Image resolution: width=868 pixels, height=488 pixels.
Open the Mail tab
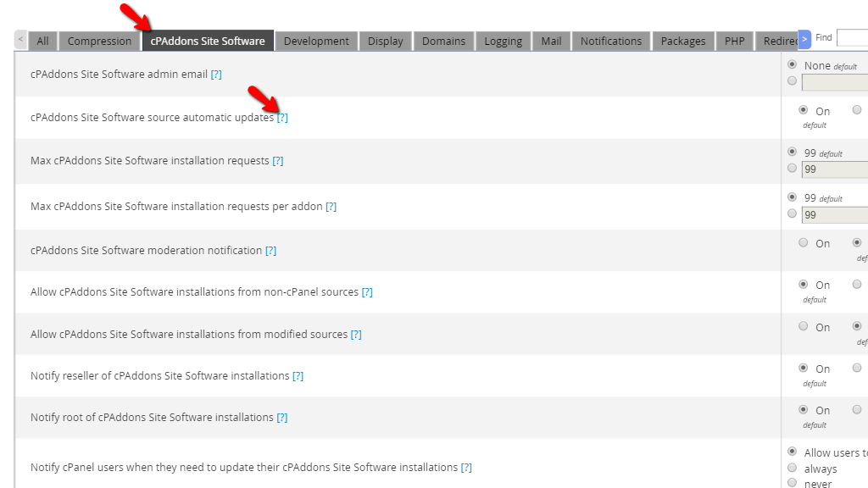point(551,41)
